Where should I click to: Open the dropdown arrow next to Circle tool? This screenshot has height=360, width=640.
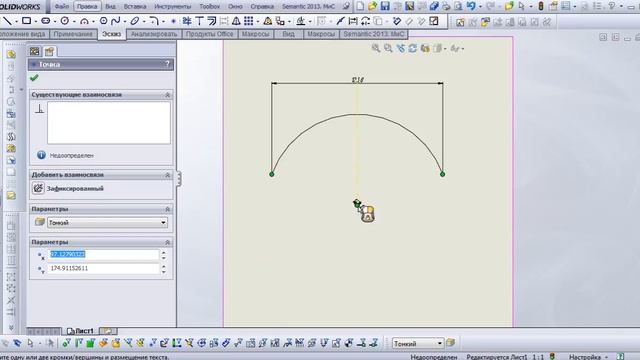(74, 22)
